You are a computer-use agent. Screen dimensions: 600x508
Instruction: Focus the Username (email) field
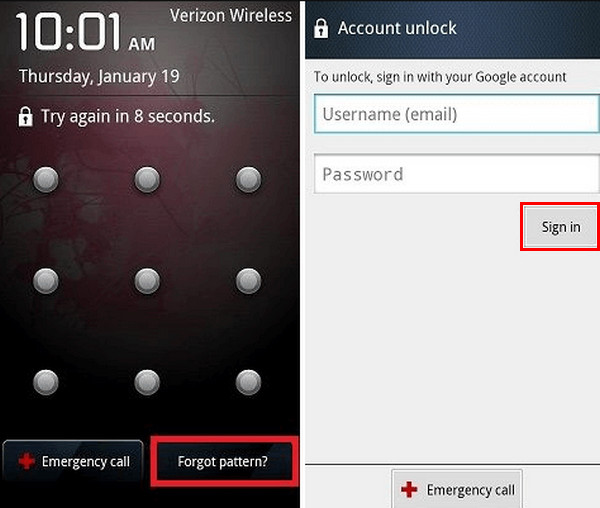click(457, 114)
